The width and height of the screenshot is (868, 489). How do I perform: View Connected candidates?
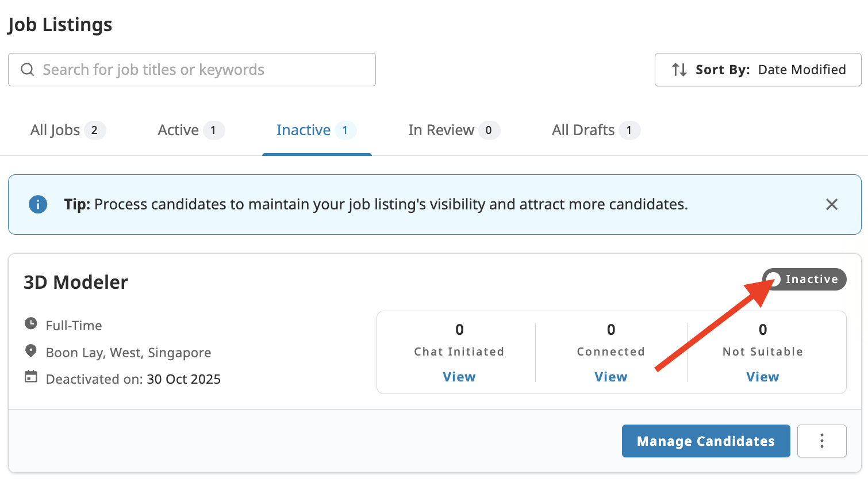pyautogui.click(x=610, y=376)
